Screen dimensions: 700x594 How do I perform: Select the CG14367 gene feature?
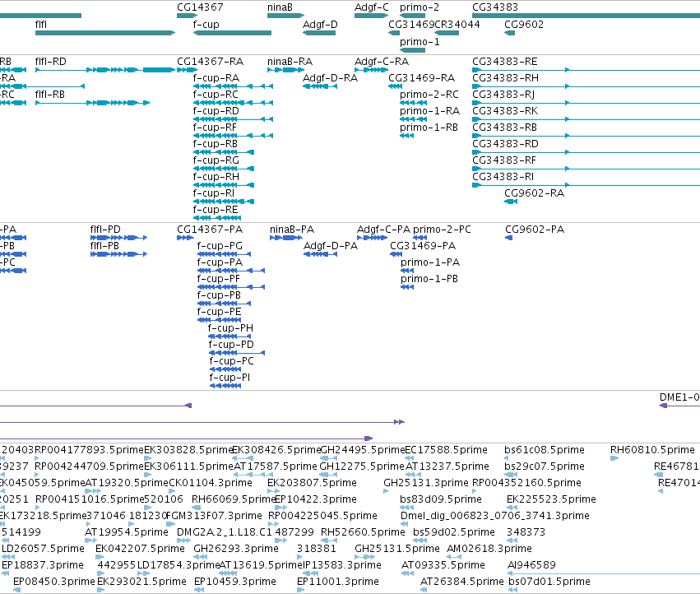point(187,16)
